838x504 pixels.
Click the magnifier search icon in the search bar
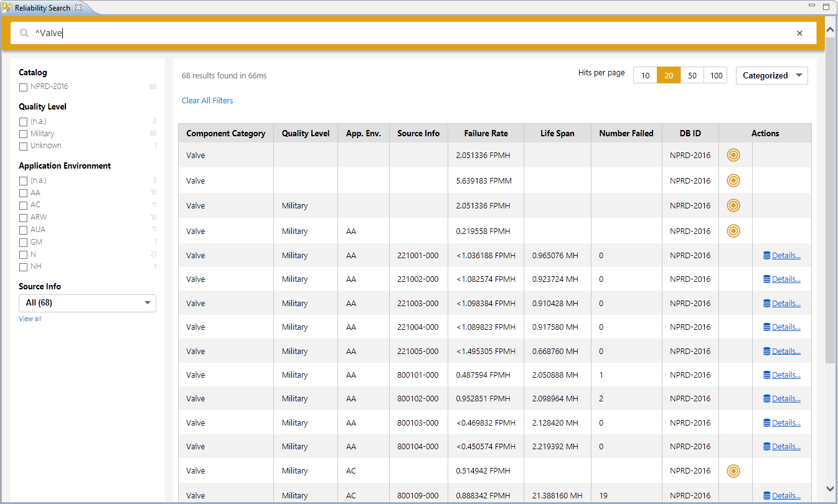coord(24,34)
